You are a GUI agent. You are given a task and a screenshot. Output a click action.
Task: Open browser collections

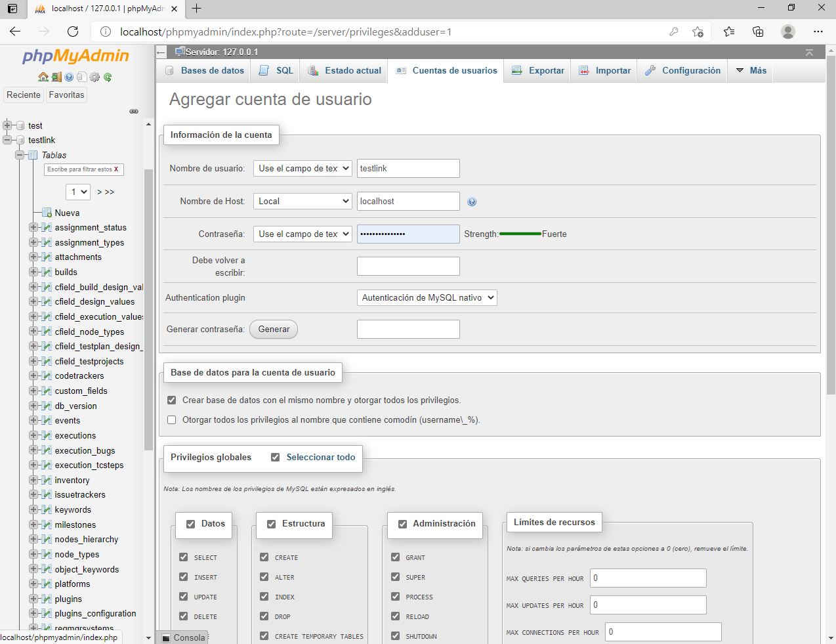tap(758, 32)
